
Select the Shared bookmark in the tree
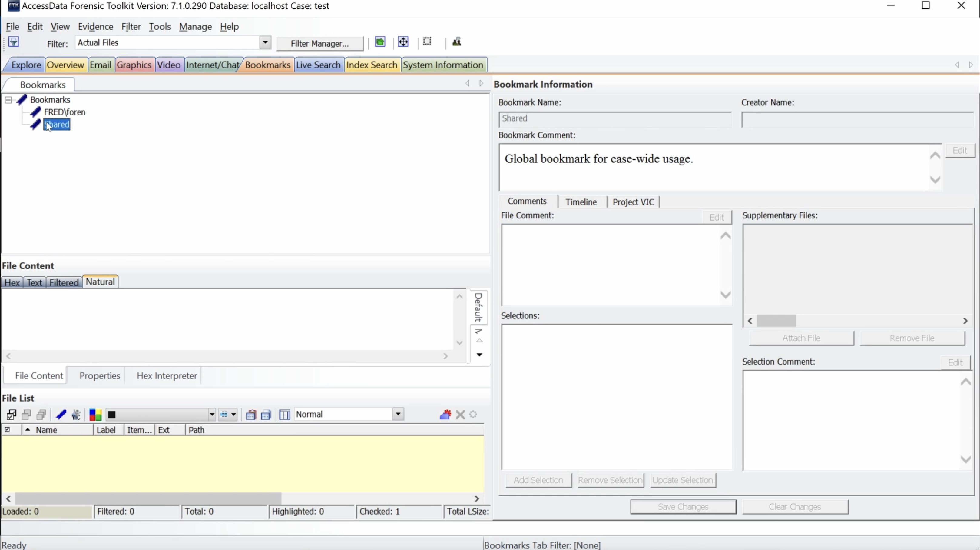[57, 125]
